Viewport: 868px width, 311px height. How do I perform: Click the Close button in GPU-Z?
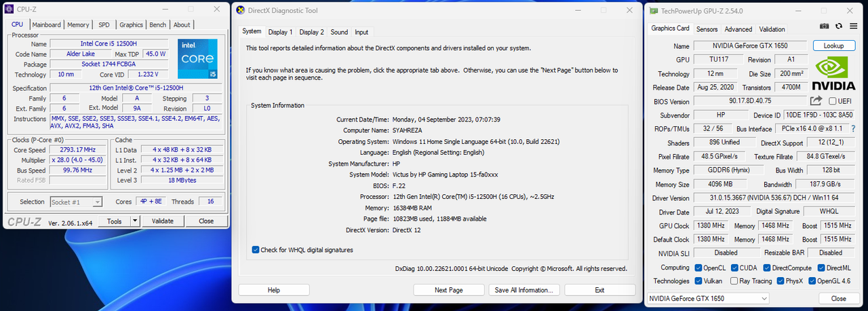pyautogui.click(x=838, y=298)
